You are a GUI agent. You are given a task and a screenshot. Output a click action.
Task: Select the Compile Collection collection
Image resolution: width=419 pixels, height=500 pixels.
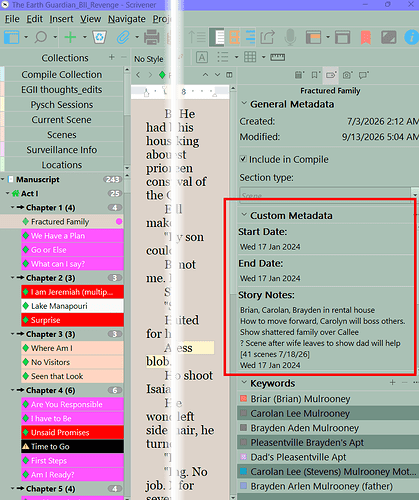click(62, 74)
